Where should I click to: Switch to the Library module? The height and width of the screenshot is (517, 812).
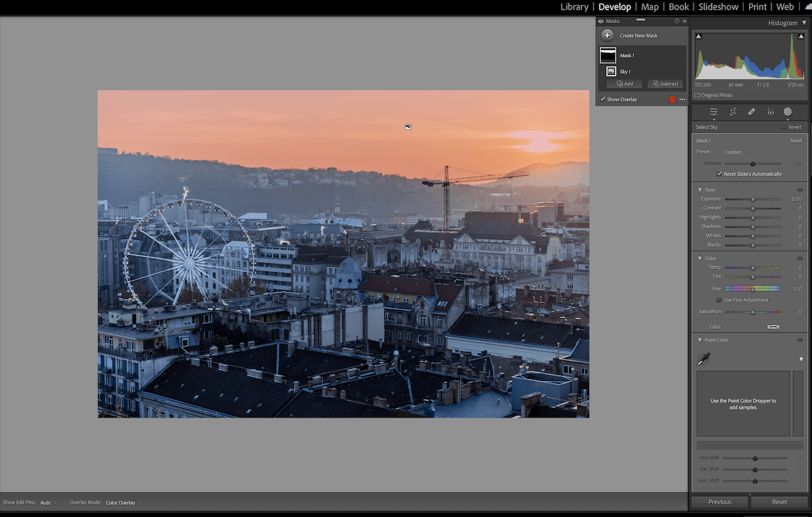tap(574, 7)
